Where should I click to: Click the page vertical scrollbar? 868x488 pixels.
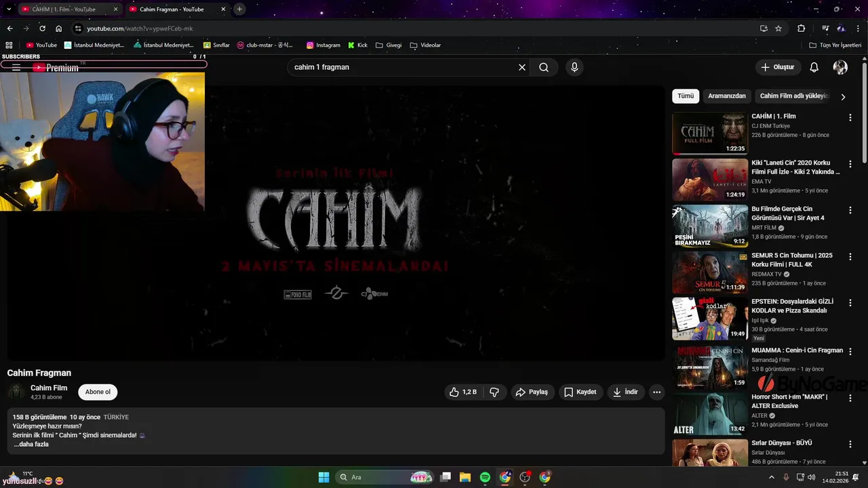pos(864,112)
